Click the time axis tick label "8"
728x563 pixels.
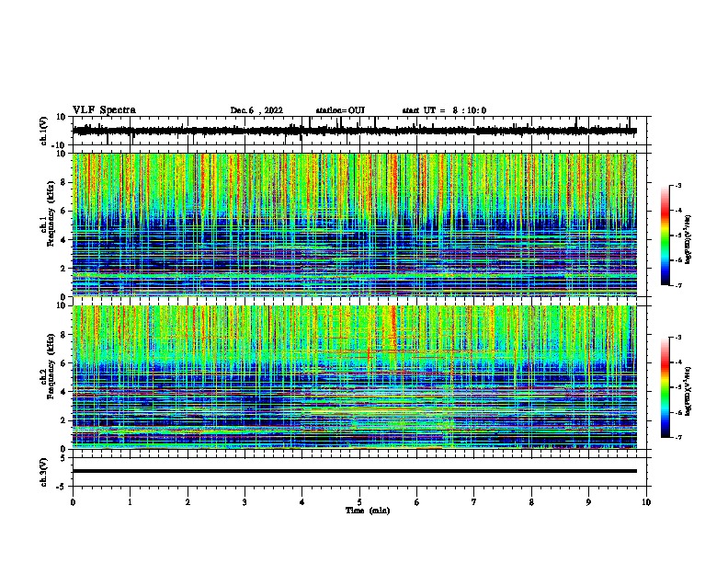click(x=531, y=502)
